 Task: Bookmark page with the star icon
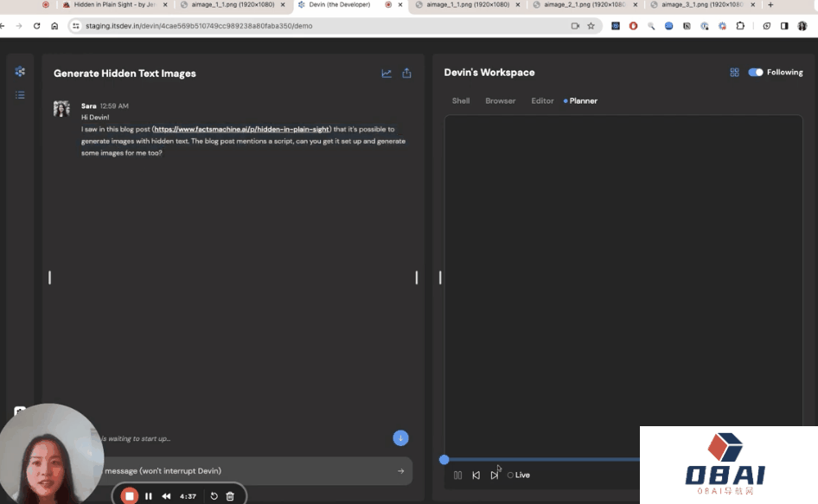[591, 26]
